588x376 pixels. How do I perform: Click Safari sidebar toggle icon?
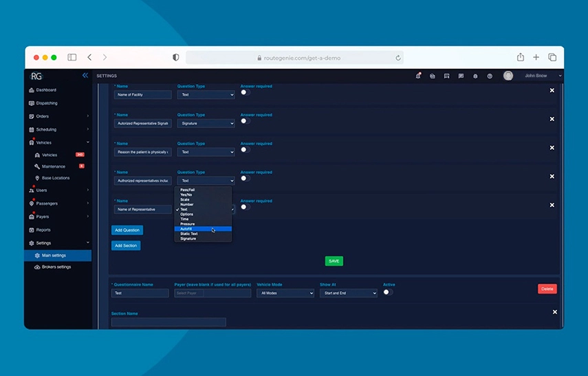pyautogui.click(x=72, y=57)
